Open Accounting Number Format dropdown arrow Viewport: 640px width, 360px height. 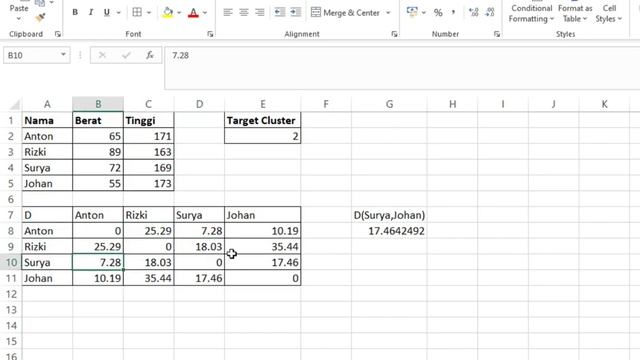(424, 13)
